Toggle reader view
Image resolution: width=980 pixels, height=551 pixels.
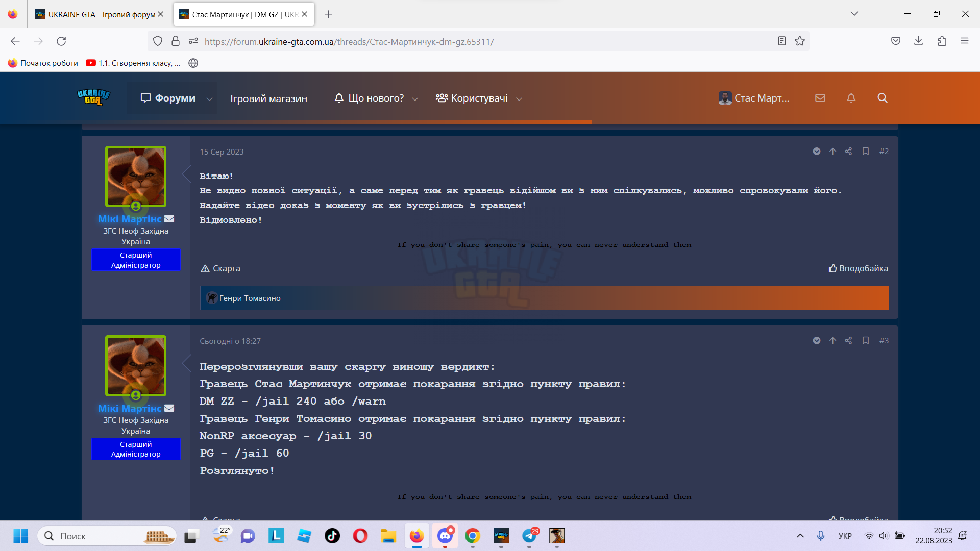[x=782, y=41]
